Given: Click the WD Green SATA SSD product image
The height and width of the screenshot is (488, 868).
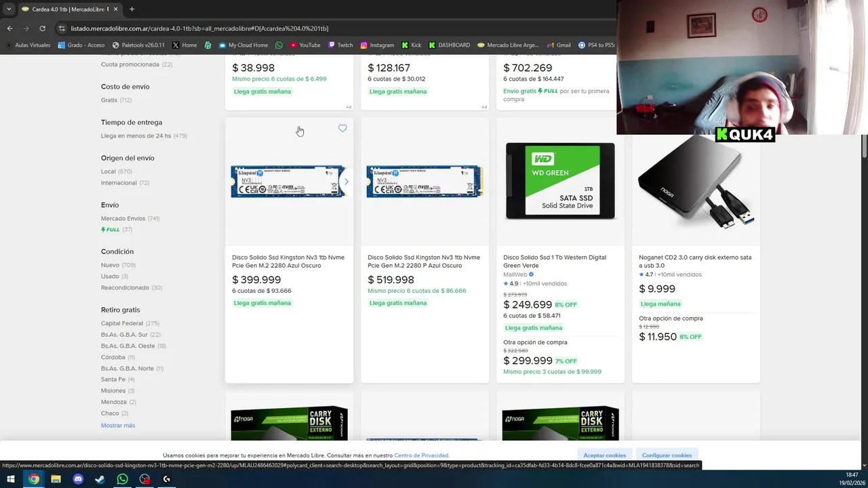Looking at the screenshot, I should click(x=560, y=181).
